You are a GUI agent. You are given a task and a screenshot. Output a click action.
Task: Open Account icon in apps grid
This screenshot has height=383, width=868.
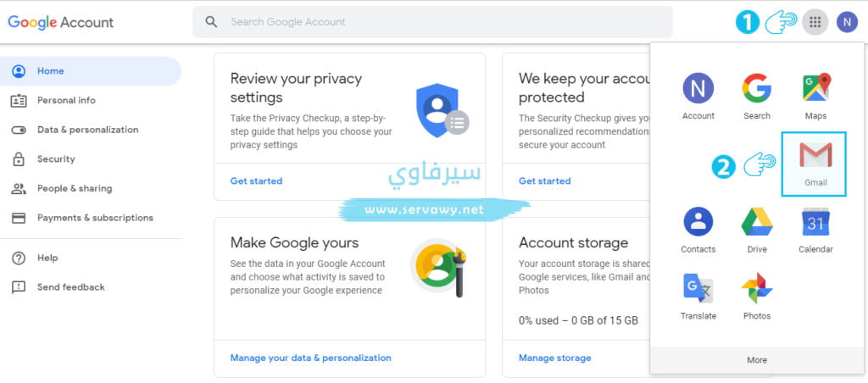pyautogui.click(x=698, y=95)
